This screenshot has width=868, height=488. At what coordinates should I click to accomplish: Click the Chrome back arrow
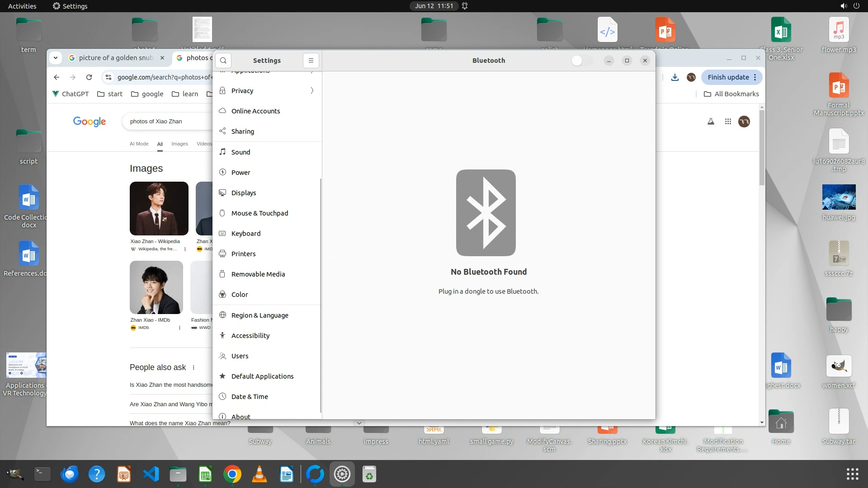click(57, 77)
